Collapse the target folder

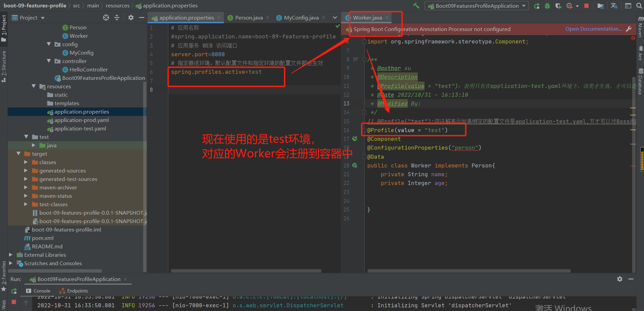click(x=19, y=154)
